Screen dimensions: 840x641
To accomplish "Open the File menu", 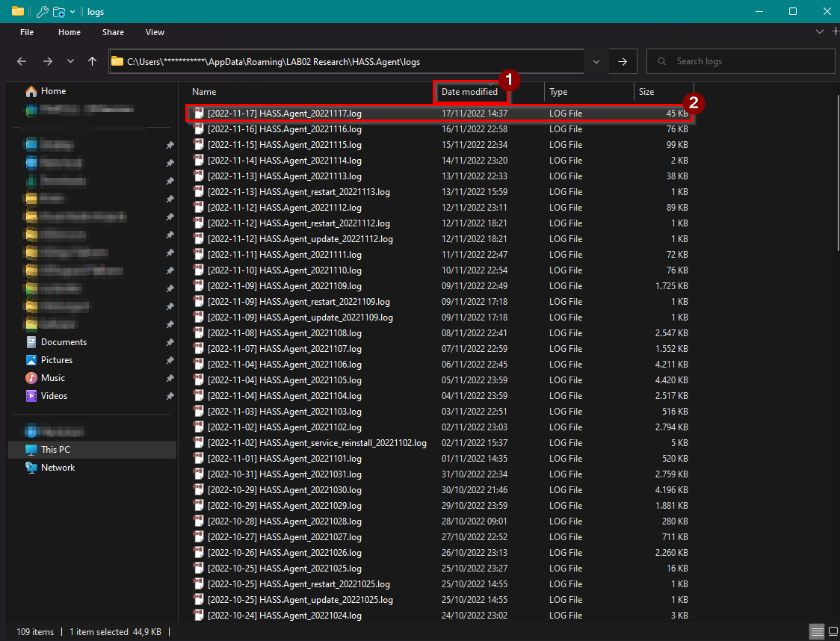I will 27,32.
